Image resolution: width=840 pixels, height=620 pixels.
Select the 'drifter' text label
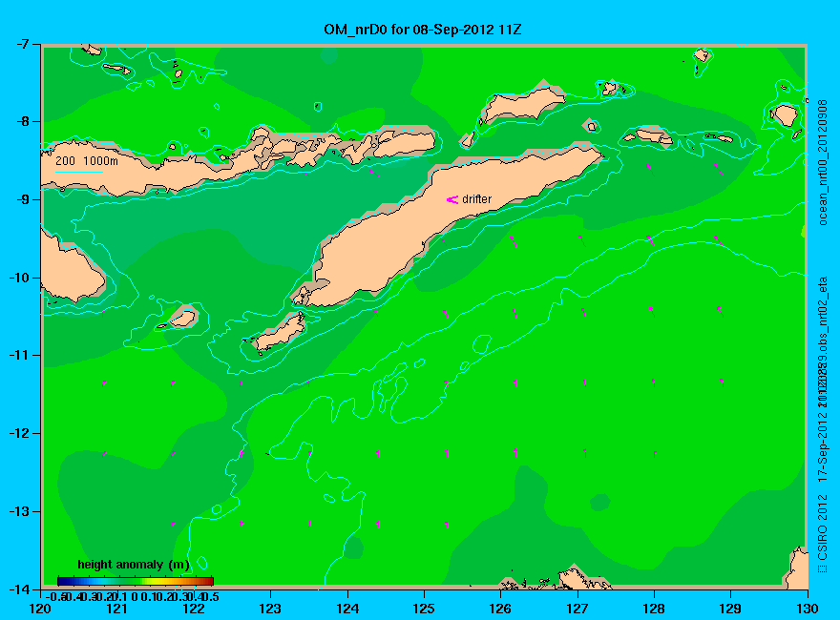[476, 199]
